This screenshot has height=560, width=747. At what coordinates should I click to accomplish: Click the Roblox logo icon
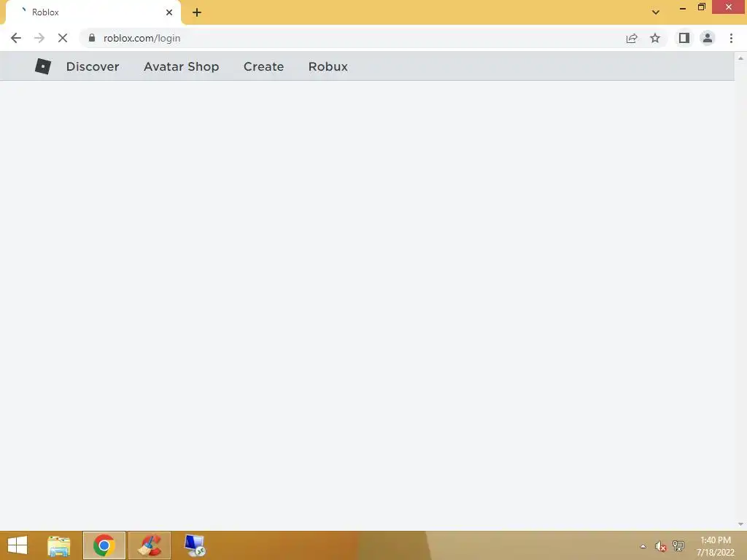pos(43,66)
